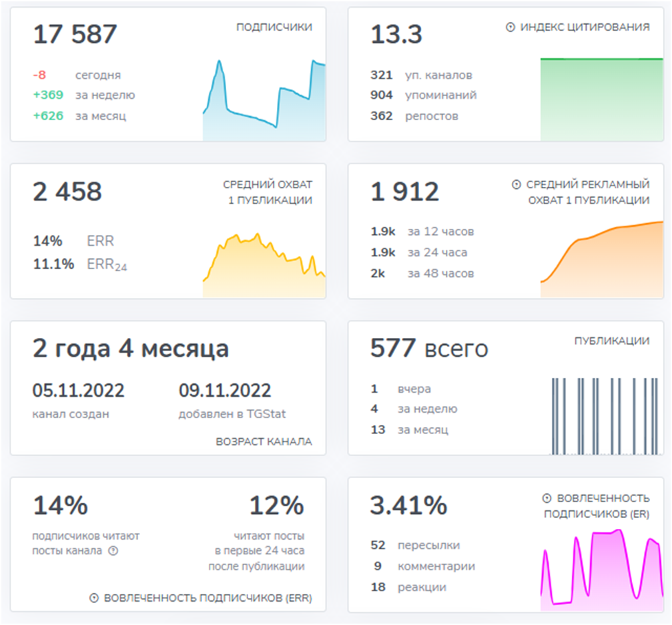Click info icon beside СРЕДНИЙ РЕКЛАМНЫЙ ОХВАТ
The image size is (672, 625).
point(517,185)
